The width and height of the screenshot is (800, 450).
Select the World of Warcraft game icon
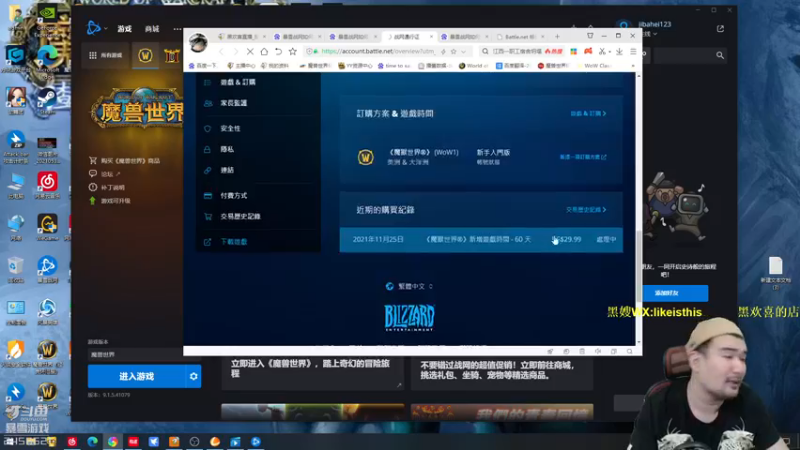[x=145, y=55]
